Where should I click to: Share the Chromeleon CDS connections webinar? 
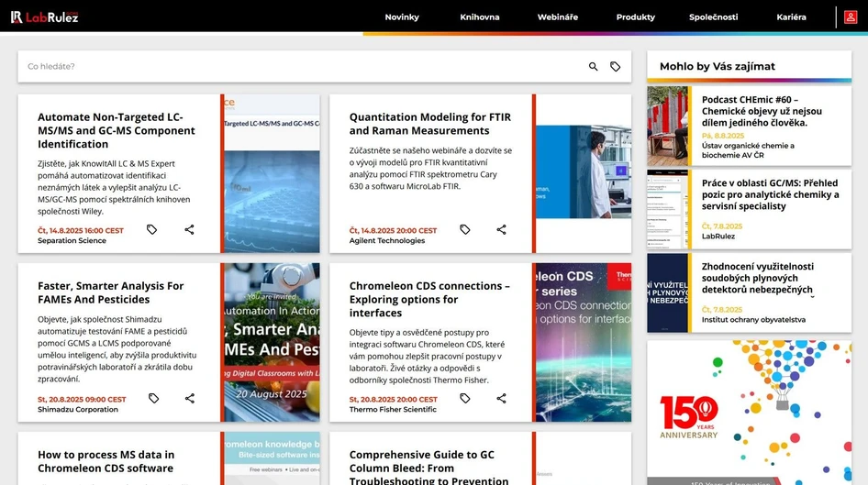(502, 398)
